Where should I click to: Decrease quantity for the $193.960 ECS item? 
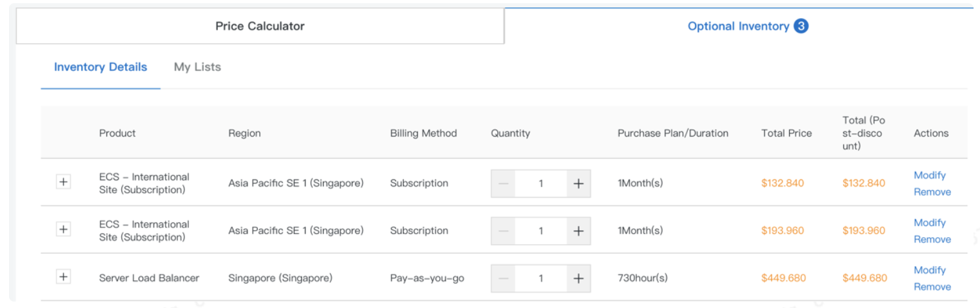pos(504,231)
